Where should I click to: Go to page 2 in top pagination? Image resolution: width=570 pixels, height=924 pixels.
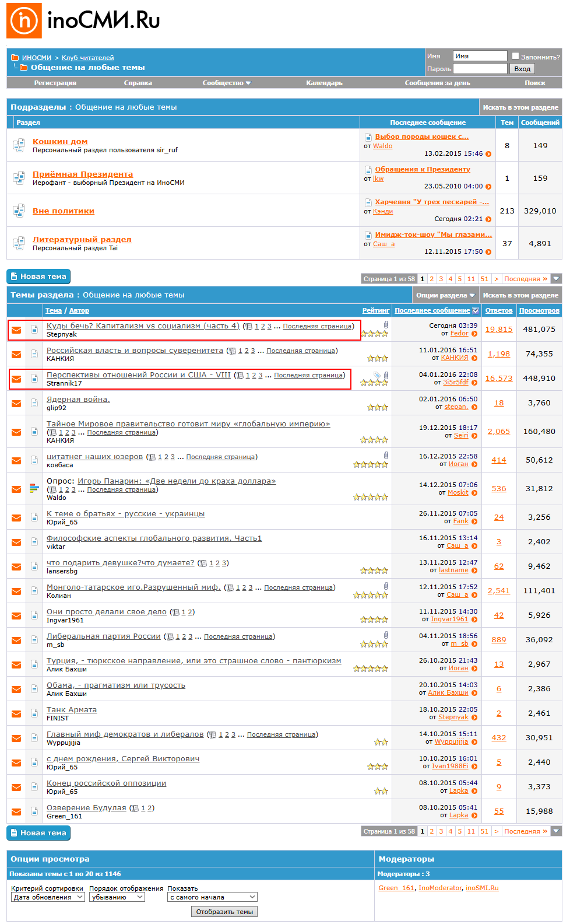click(x=432, y=279)
